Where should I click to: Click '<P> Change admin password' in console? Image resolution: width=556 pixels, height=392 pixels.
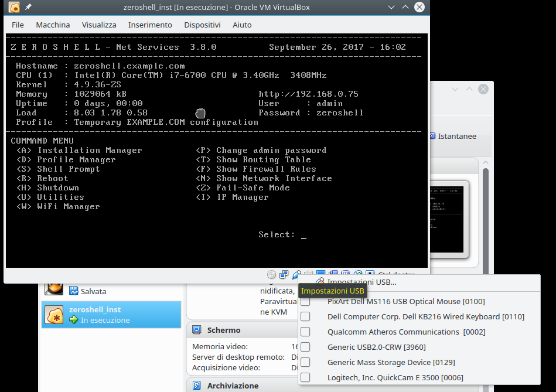[x=261, y=150]
